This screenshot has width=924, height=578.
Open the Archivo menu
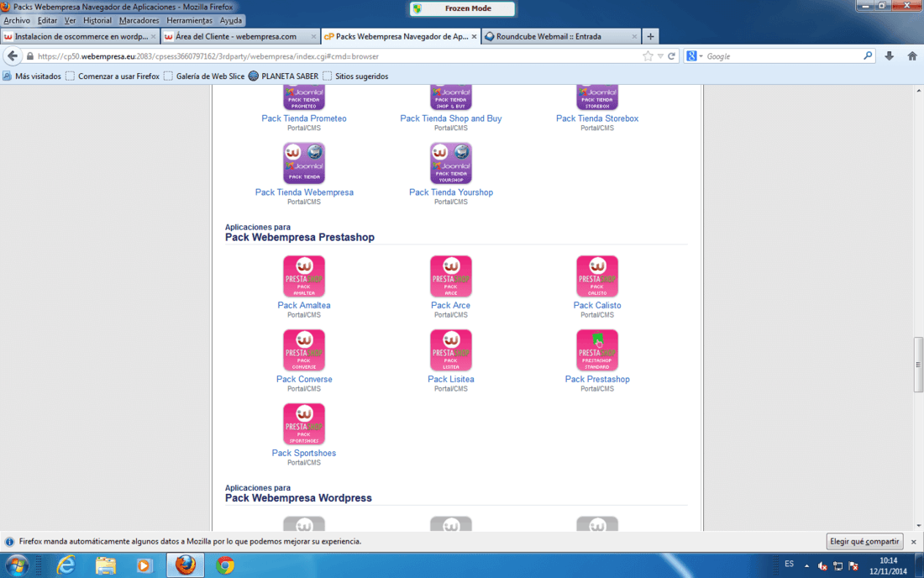(17, 21)
